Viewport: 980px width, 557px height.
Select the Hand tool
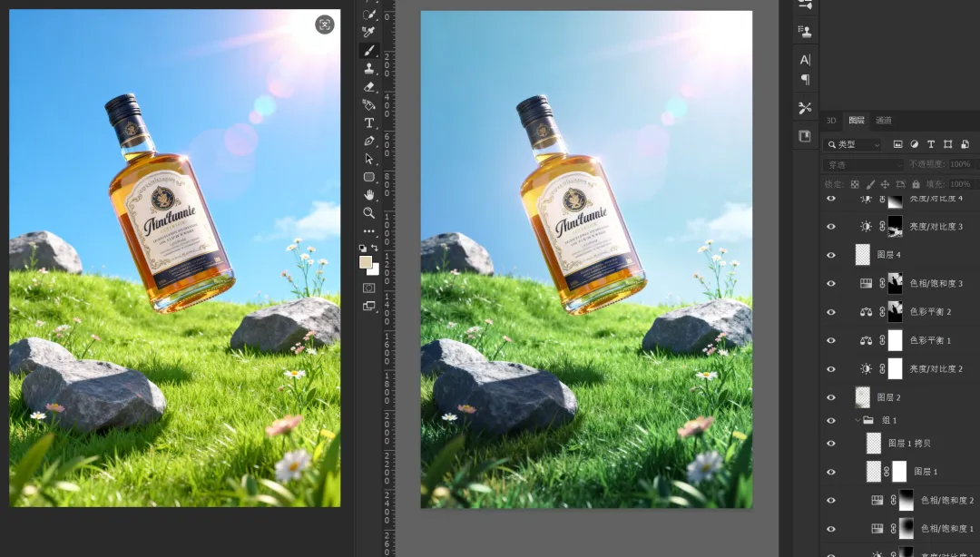(369, 194)
